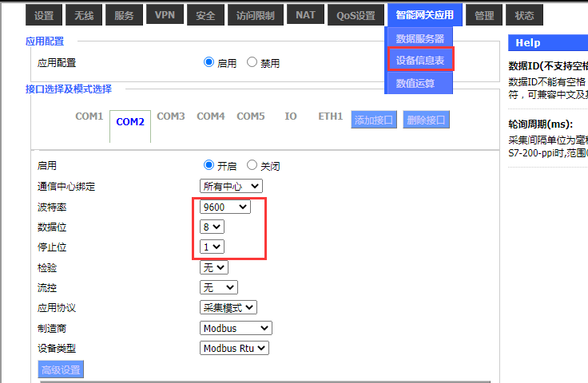Click the 波特率 field label
The image size is (588, 383).
(x=52, y=207)
